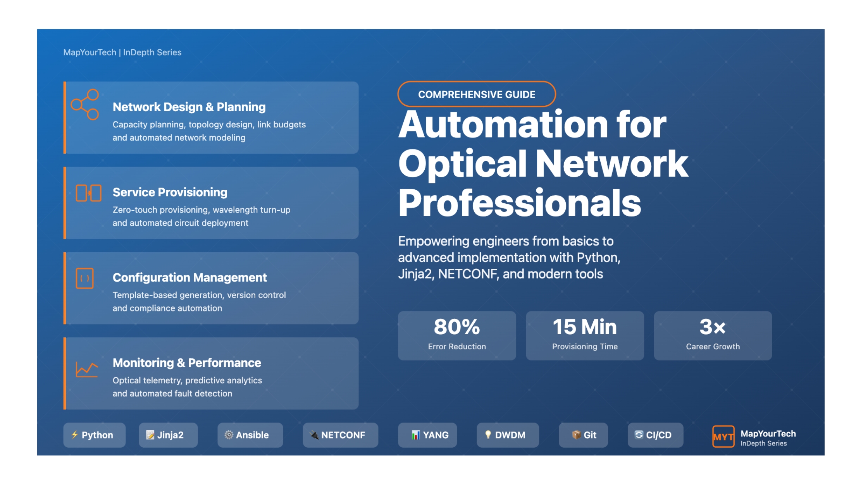The height and width of the screenshot is (488, 868).
Task: Click the Monitoring & Performance heading
Action: click(187, 363)
